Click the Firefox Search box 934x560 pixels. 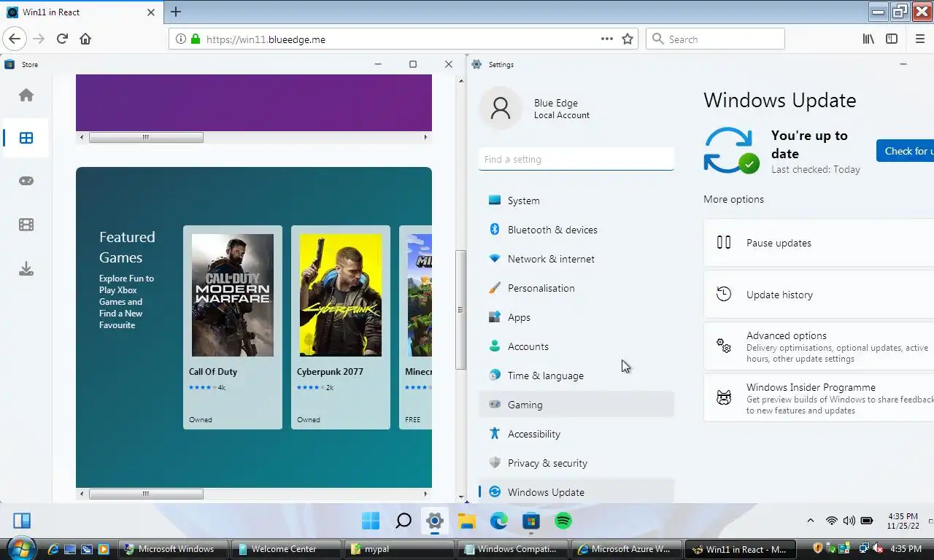[715, 39]
